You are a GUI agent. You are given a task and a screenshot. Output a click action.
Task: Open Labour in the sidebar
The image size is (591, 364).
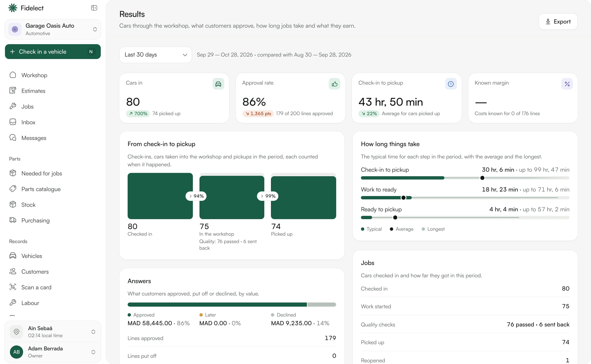click(53, 303)
